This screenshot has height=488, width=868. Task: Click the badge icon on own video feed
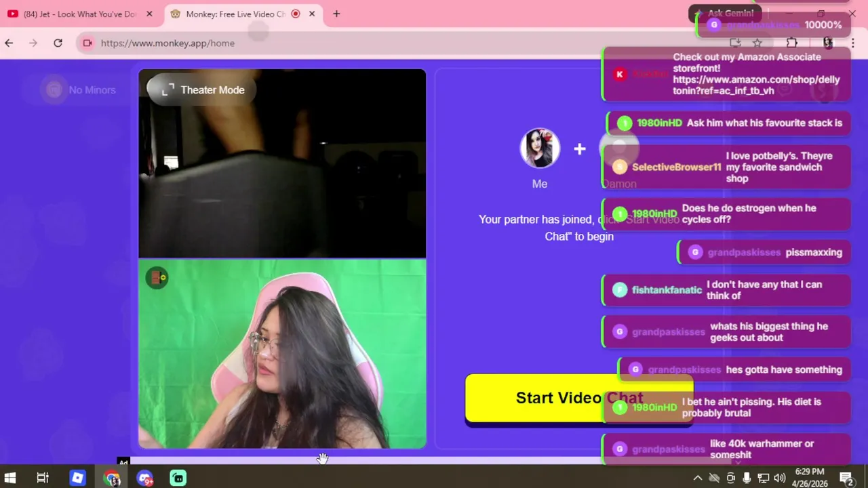pos(157,277)
